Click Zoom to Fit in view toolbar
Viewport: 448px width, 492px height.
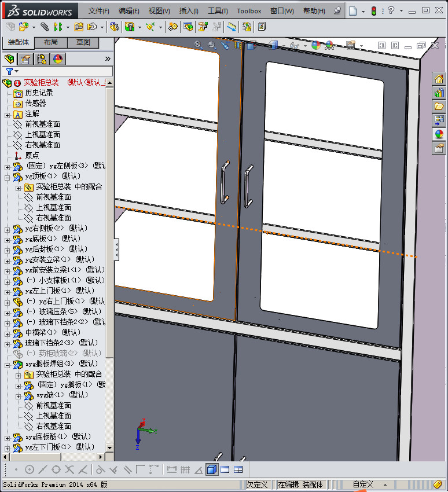[x=199, y=45]
